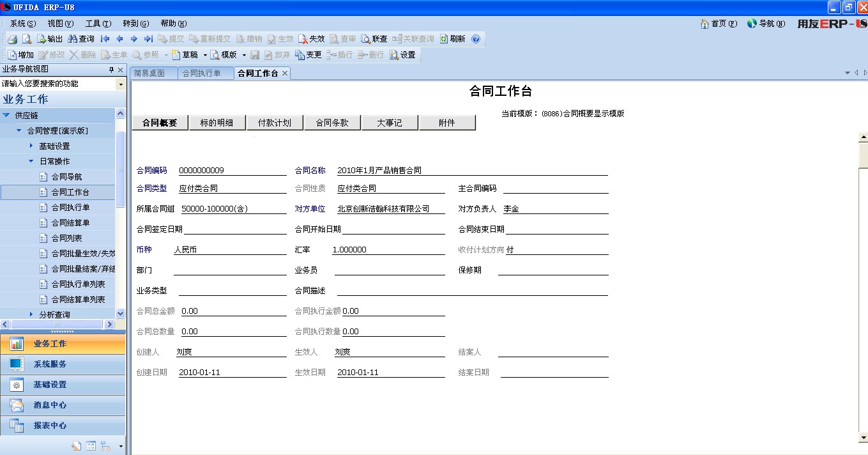Select the 附件 form tab
This screenshot has height=455, width=868.
coord(447,123)
